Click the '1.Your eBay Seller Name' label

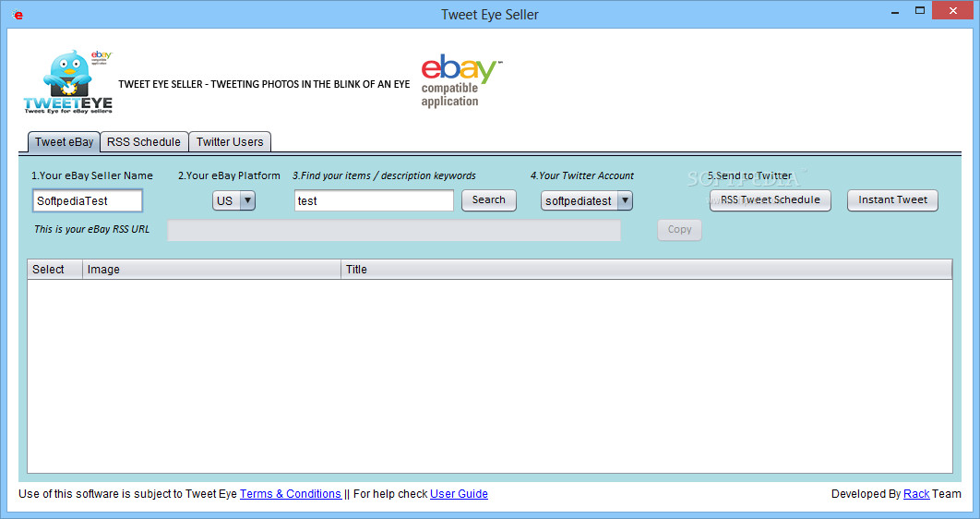pyautogui.click(x=92, y=175)
